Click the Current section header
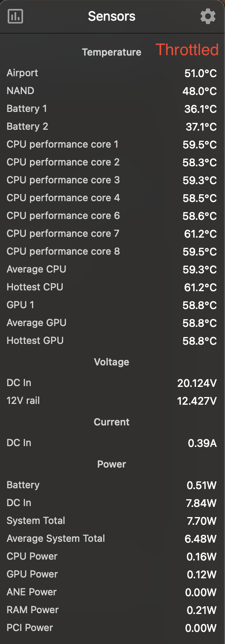Image resolution: width=225 pixels, height=644 pixels. [112, 422]
